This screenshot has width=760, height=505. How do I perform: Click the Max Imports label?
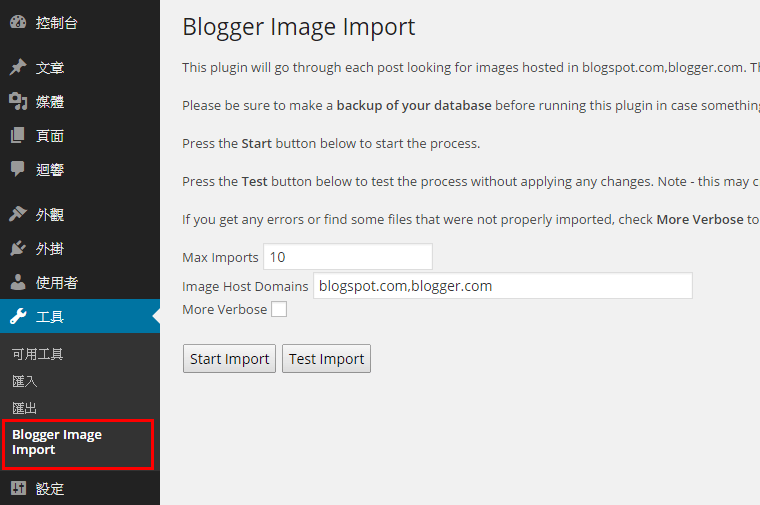pyautogui.click(x=220, y=257)
